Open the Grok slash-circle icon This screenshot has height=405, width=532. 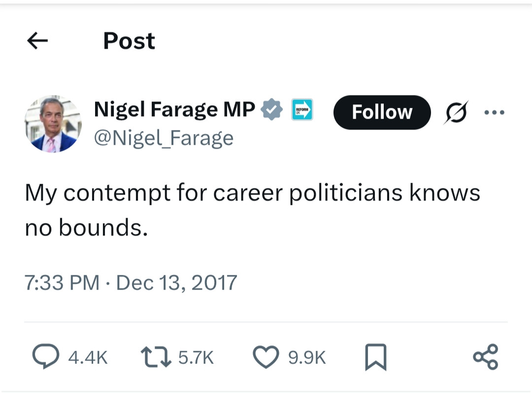tap(456, 112)
